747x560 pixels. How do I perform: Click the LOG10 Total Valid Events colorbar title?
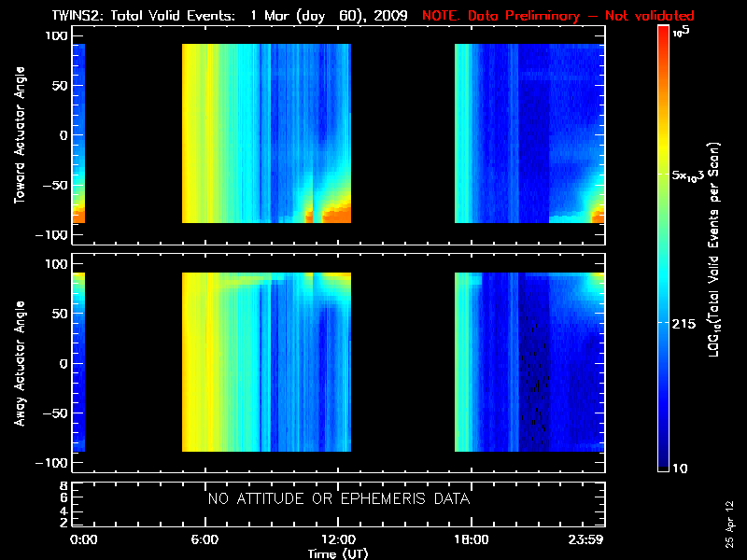[713, 249]
